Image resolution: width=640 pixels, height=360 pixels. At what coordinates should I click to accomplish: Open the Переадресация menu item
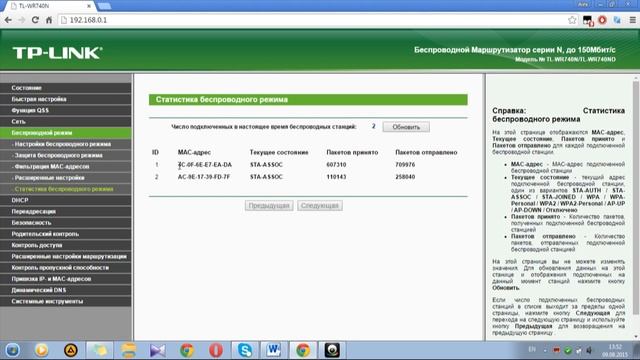[x=66, y=211]
